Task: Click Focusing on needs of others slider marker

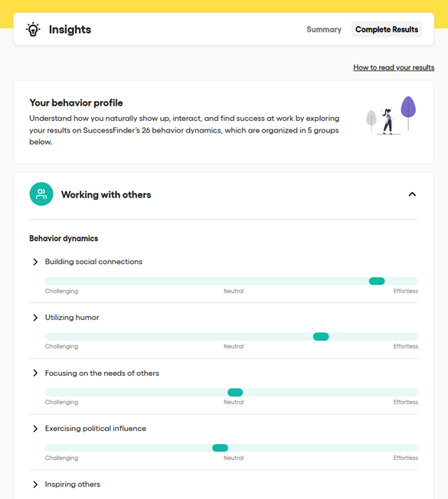Action: pyautogui.click(x=235, y=393)
